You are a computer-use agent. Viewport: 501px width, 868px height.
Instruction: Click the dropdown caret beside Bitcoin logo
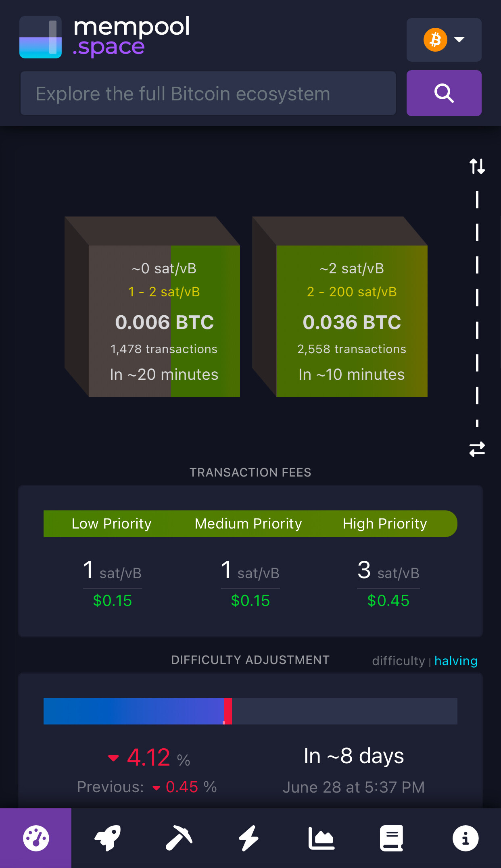tap(459, 40)
